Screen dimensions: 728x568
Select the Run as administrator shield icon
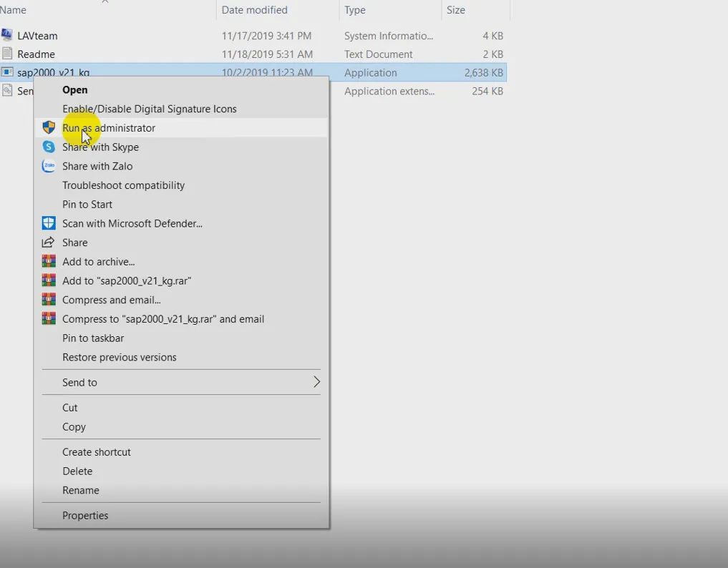tap(48, 127)
